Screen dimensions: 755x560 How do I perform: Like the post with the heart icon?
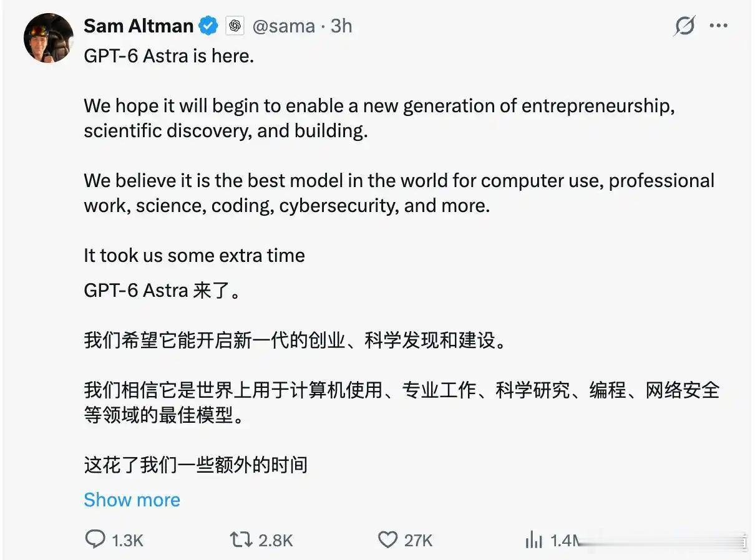(387, 539)
